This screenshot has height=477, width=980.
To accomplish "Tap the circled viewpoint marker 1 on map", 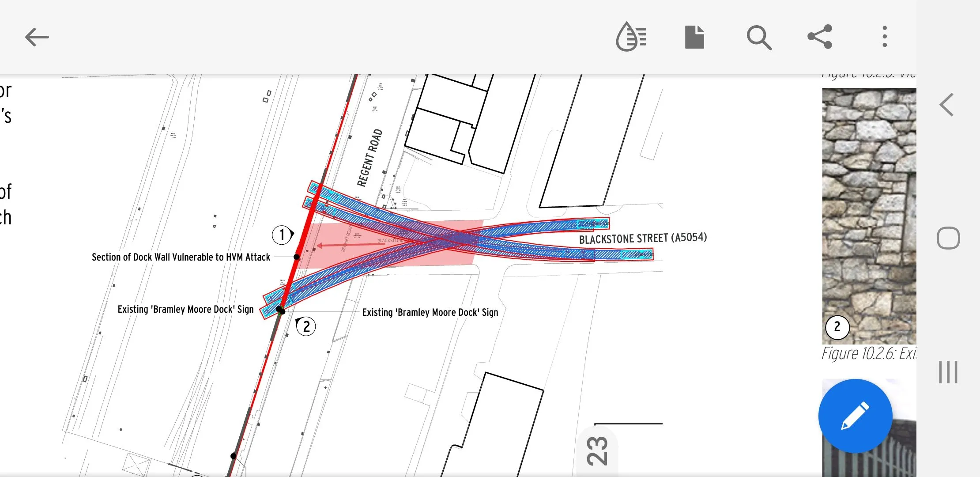I will tap(282, 235).
